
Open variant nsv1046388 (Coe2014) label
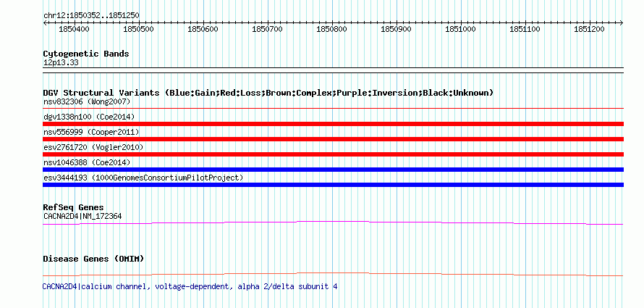pos(87,162)
